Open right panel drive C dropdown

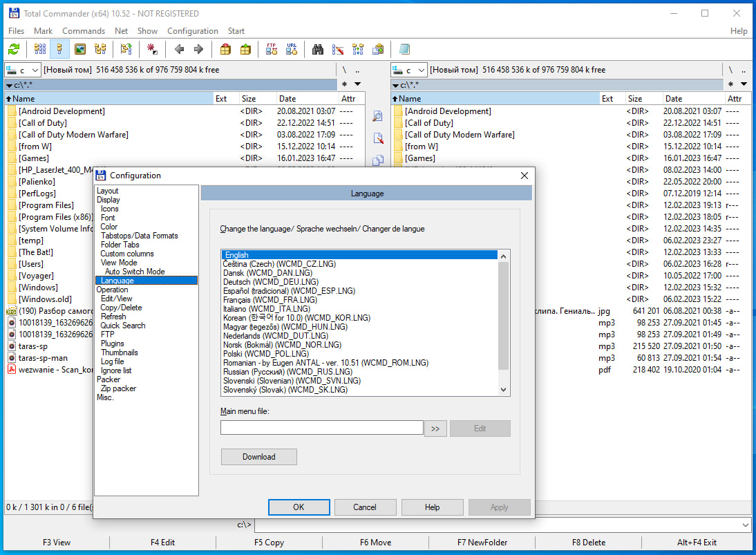[409, 70]
